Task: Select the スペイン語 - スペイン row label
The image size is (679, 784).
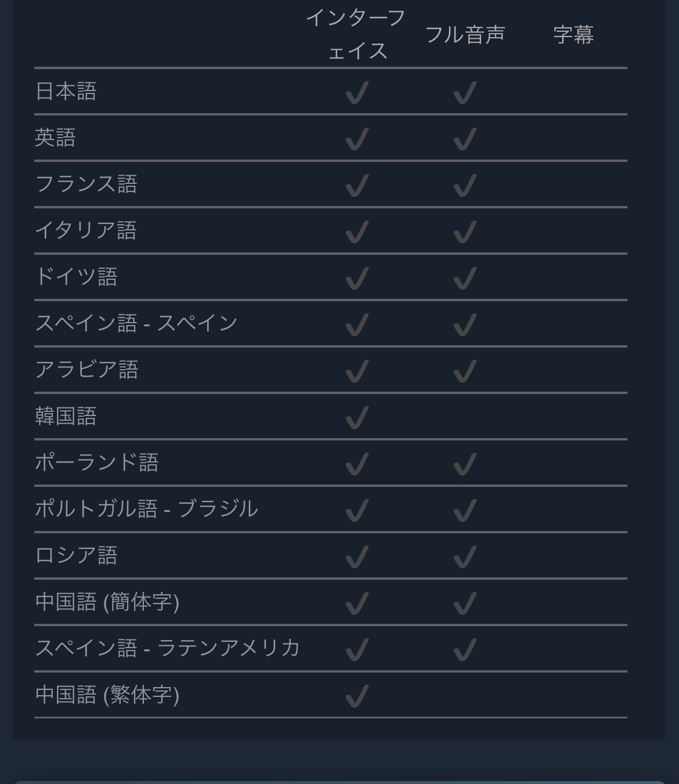Action: pos(136,323)
